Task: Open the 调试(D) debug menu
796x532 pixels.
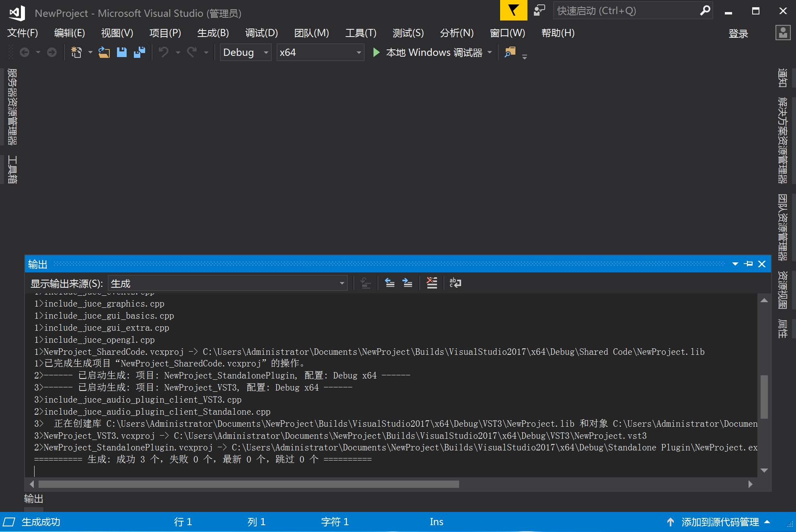Action: click(261, 33)
